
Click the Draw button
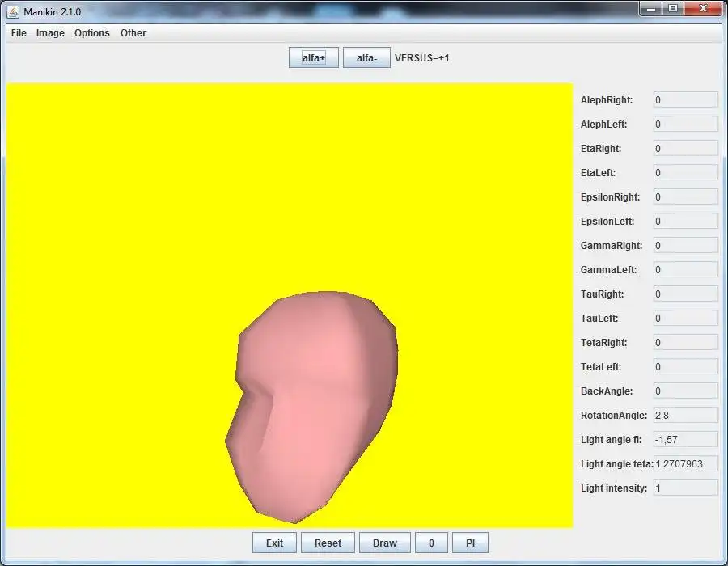pyautogui.click(x=385, y=543)
